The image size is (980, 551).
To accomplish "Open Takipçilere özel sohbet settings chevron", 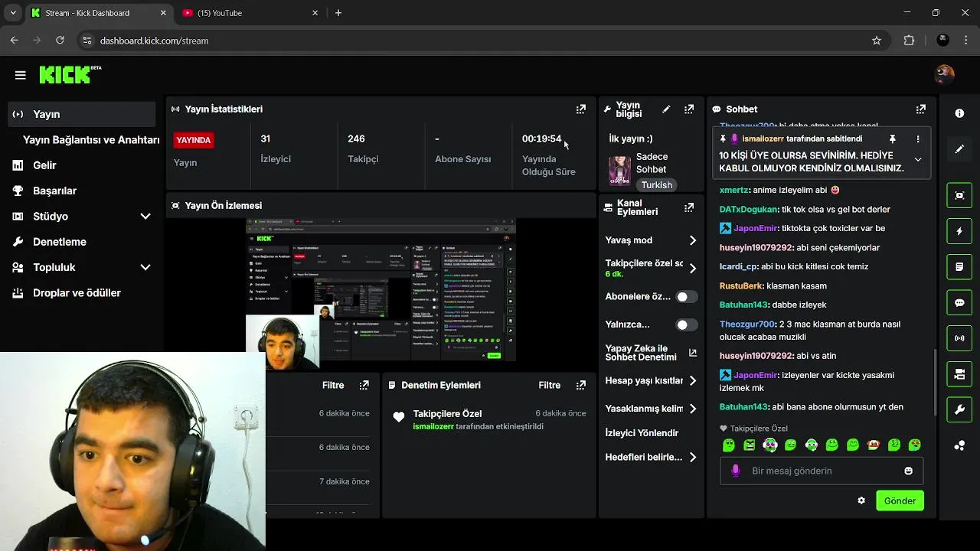I will click(x=693, y=269).
